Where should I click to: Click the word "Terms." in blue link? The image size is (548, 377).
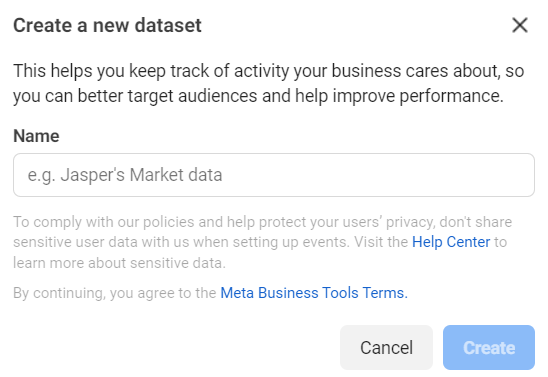pos(385,293)
